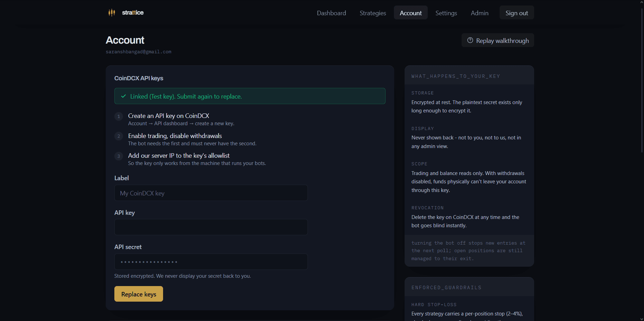Click the green checkmark in Linked banner
Viewport: 644px width, 321px height.
coord(123,96)
